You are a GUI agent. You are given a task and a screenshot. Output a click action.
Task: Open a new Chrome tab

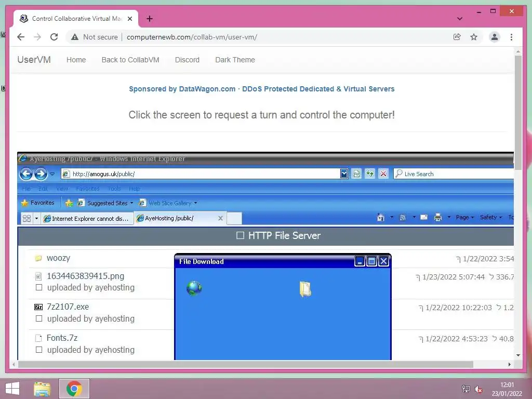pos(149,19)
